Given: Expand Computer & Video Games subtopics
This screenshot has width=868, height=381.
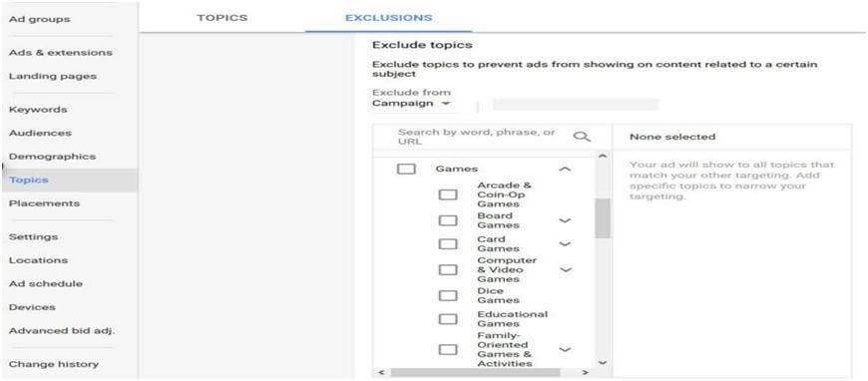Looking at the screenshot, I should 565,269.
